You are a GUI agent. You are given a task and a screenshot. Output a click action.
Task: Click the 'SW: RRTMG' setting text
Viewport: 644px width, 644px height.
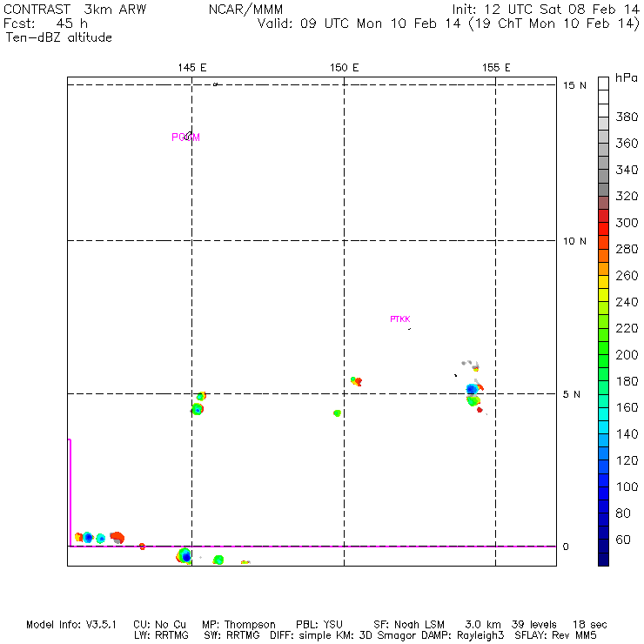tap(231, 635)
